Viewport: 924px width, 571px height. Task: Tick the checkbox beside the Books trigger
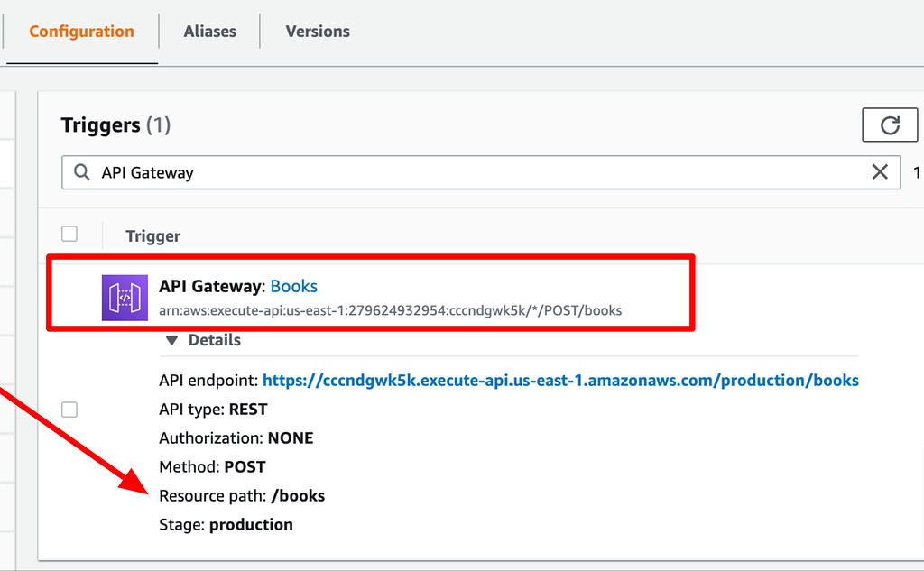[x=69, y=409]
